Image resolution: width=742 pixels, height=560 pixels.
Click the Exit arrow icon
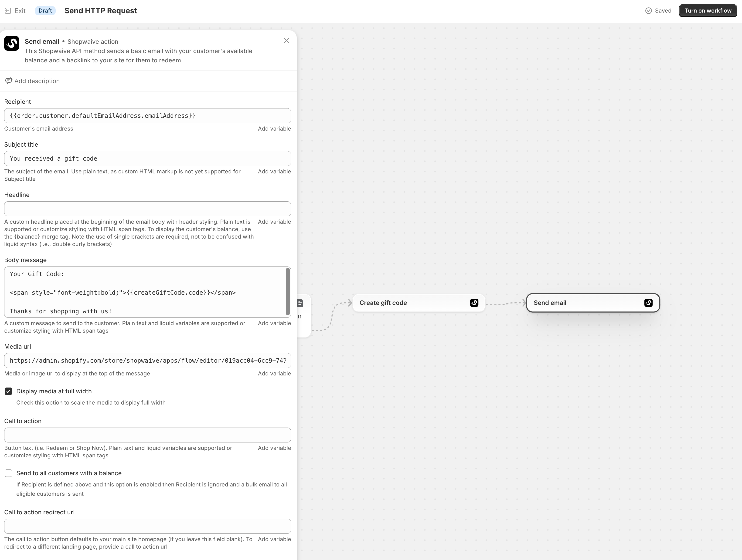point(8,11)
